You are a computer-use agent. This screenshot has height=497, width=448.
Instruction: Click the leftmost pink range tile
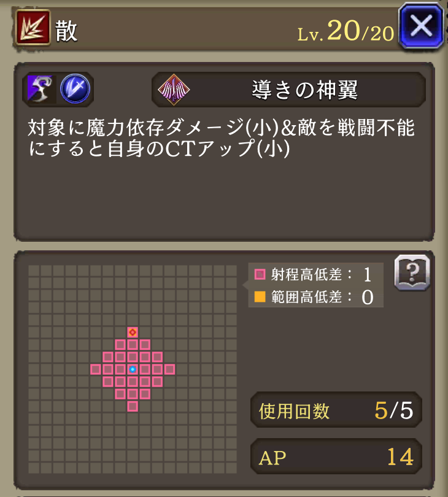point(96,369)
